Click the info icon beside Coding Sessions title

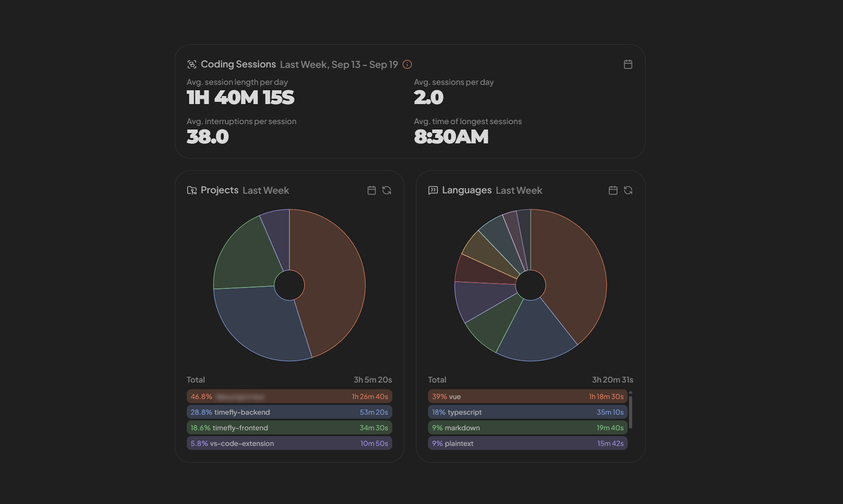(407, 64)
